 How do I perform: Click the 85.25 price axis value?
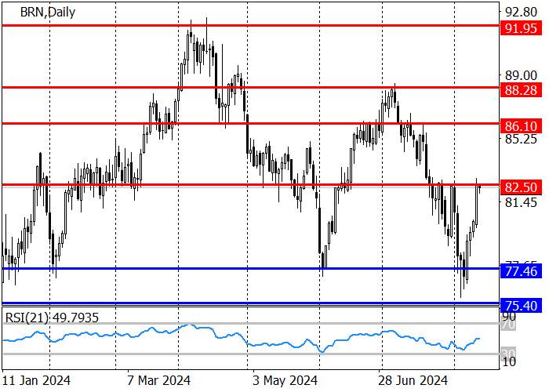coord(521,140)
